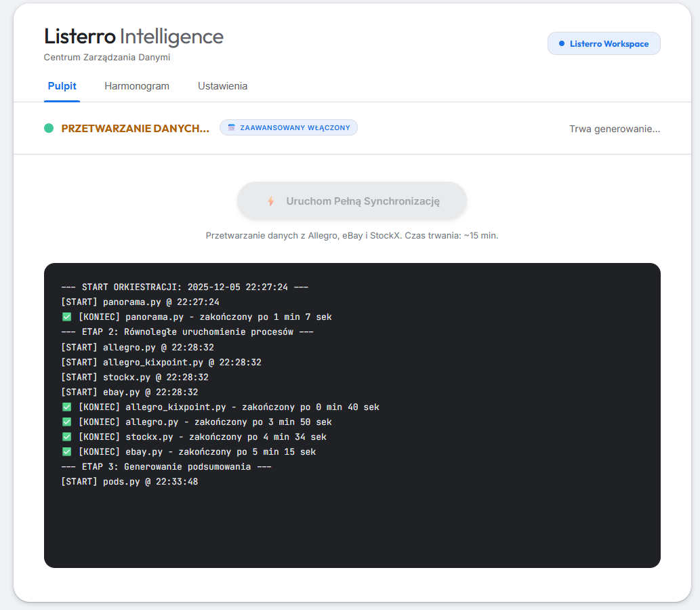Screen dimensions: 700x610
Task: Click the lightning bolt icon on sync button
Action: tap(271, 201)
